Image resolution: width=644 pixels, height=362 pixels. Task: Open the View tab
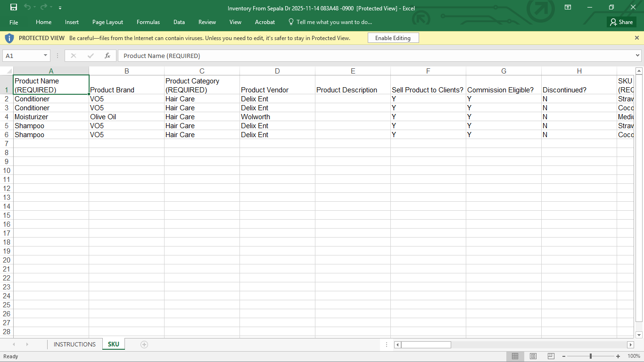click(x=235, y=22)
